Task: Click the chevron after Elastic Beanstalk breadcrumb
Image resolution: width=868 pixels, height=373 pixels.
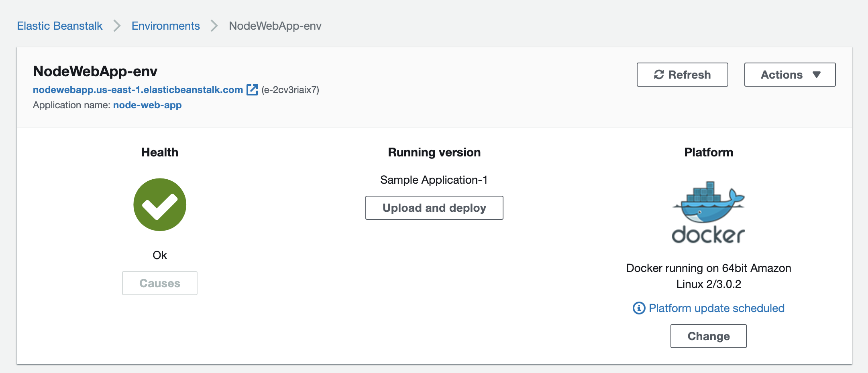Action: pyautogui.click(x=117, y=26)
